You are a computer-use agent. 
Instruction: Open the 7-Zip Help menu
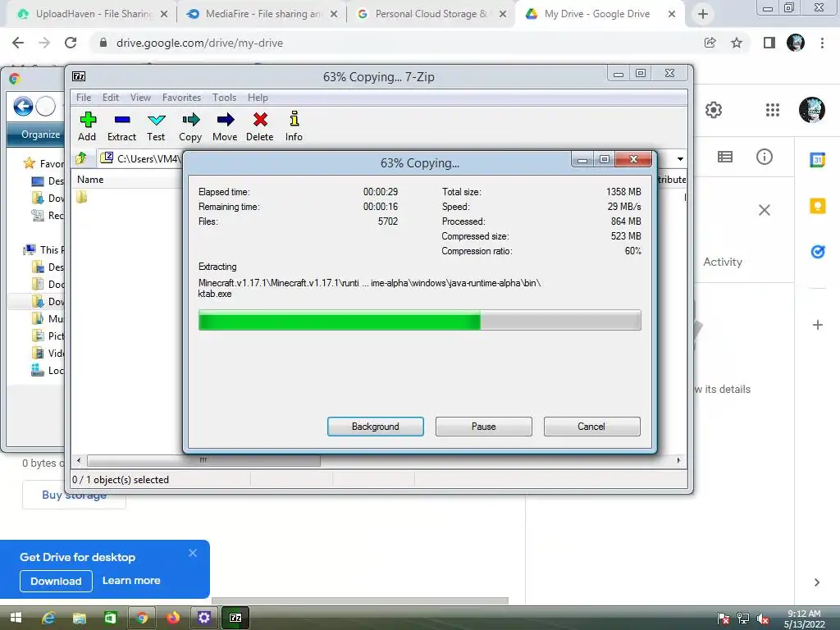point(258,98)
